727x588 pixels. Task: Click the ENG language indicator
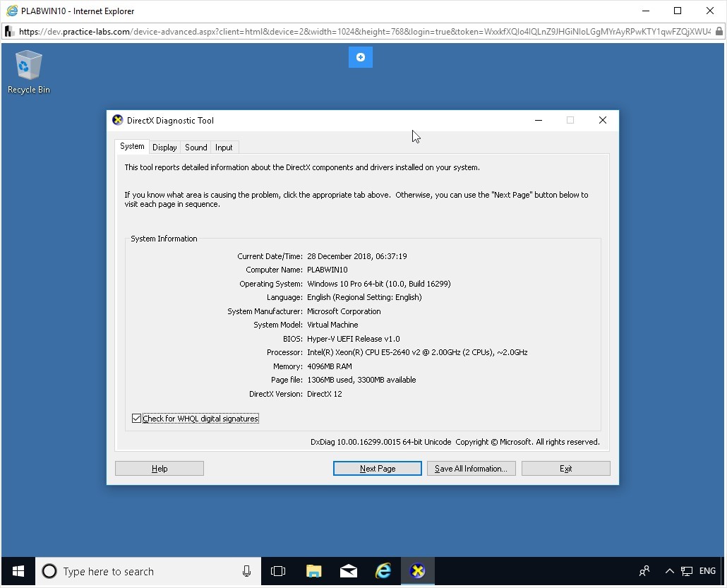pyautogui.click(x=707, y=571)
